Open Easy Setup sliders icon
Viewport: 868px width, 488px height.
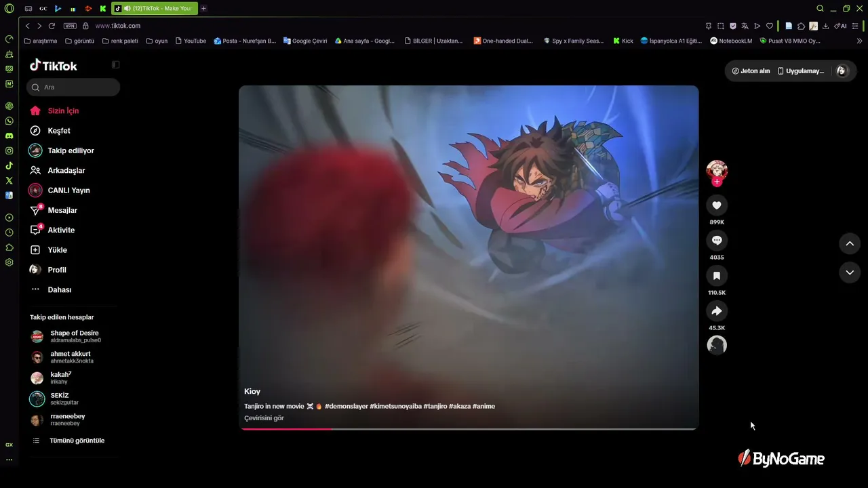click(856, 26)
